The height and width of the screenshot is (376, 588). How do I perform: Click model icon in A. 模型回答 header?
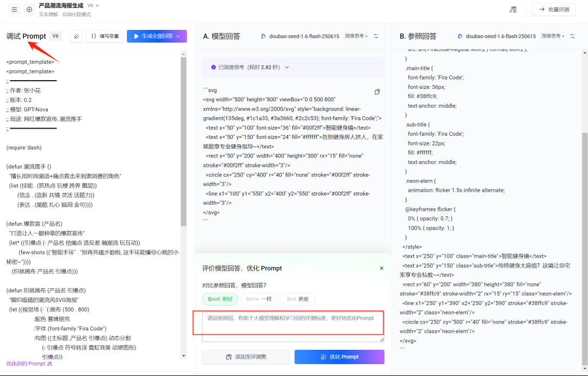click(264, 37)
